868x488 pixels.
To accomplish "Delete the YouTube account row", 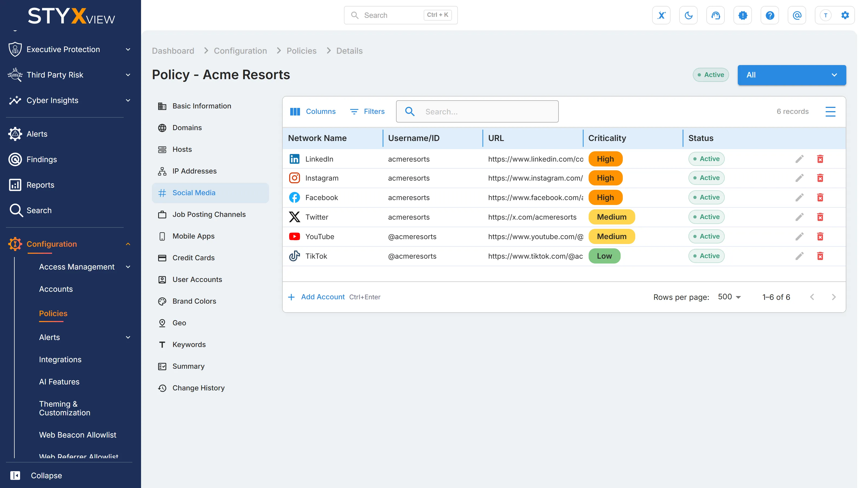I will [820, 237].
